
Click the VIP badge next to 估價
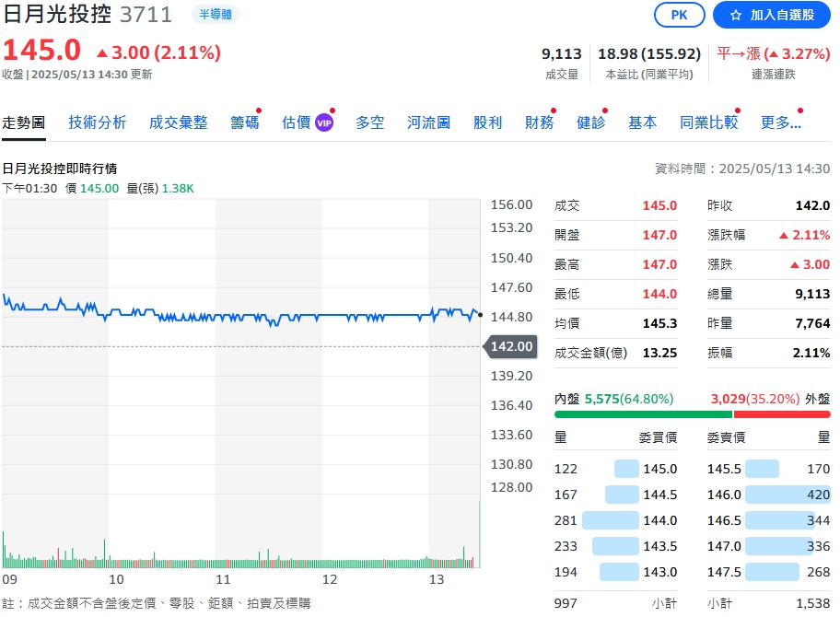tap(323, 122)
